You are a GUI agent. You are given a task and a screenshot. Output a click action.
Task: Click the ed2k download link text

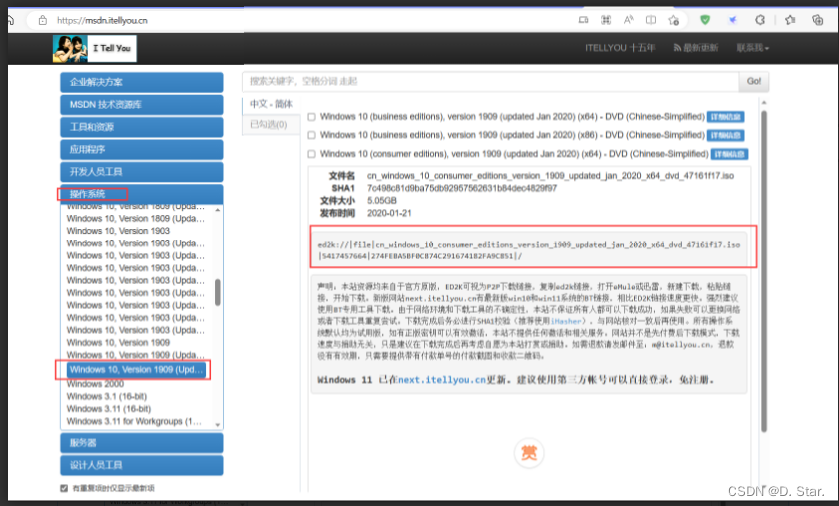(529, 250)
